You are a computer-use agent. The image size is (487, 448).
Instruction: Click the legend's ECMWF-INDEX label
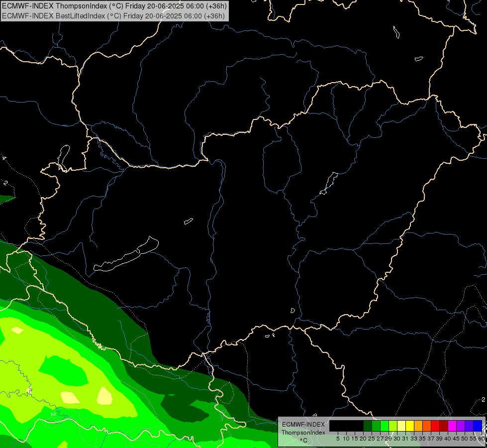[x=303, y=425]
